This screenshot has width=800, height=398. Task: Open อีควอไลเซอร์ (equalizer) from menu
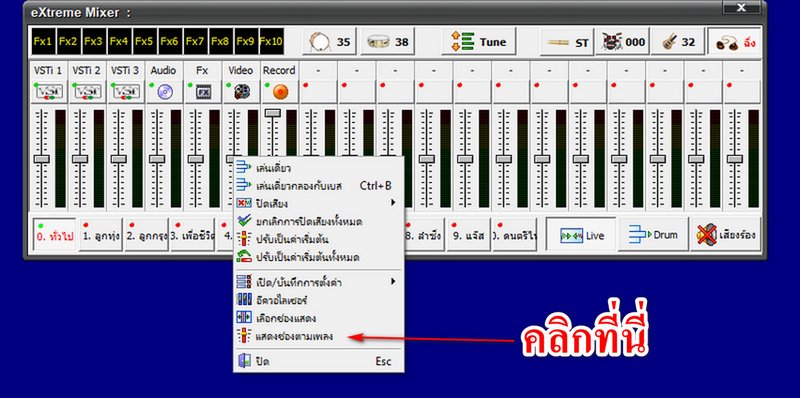coord(318,300)
